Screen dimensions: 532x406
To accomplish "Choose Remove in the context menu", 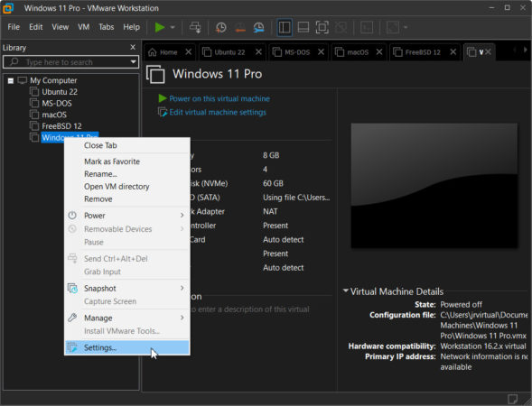I will pos(127,198).
